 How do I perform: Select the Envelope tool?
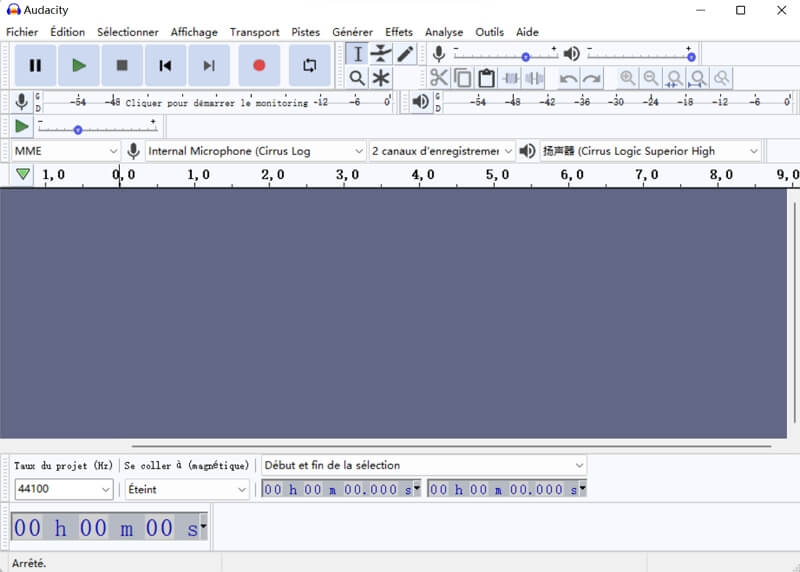click(381, 54)
